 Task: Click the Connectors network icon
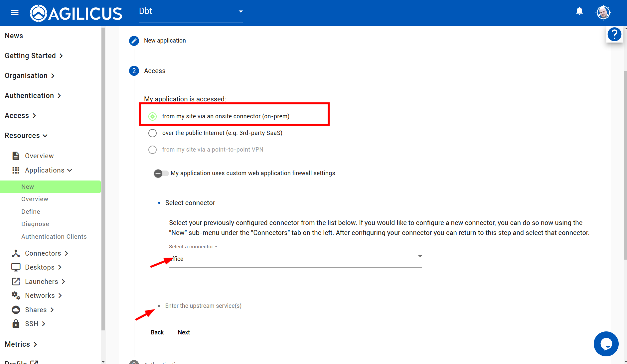(x=16, y=253)
